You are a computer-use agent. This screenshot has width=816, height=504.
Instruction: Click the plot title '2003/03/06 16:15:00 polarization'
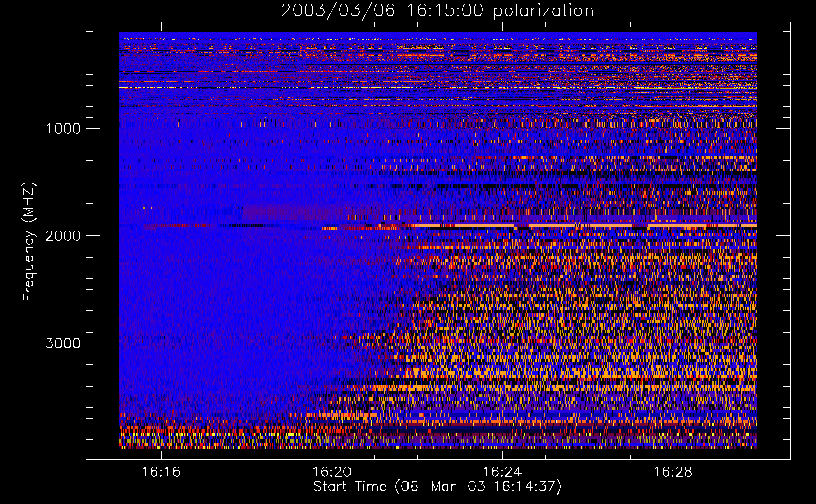437,11
